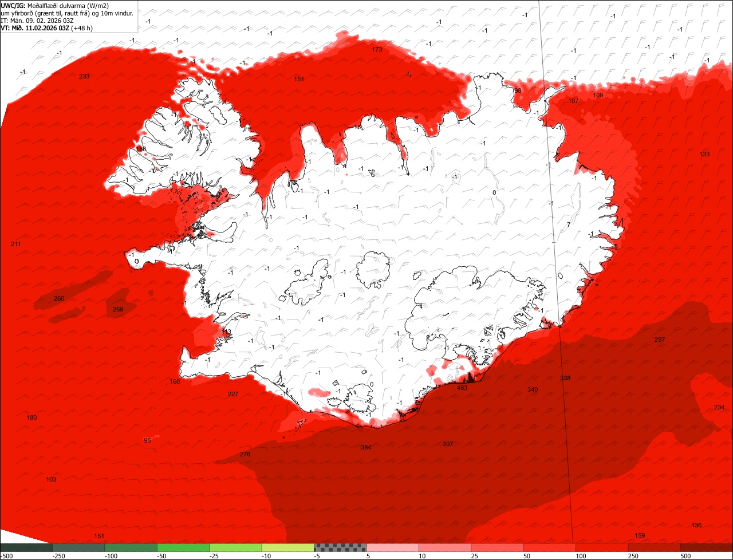
Task: Select the legend tick label -5
Action: point(318,556)
